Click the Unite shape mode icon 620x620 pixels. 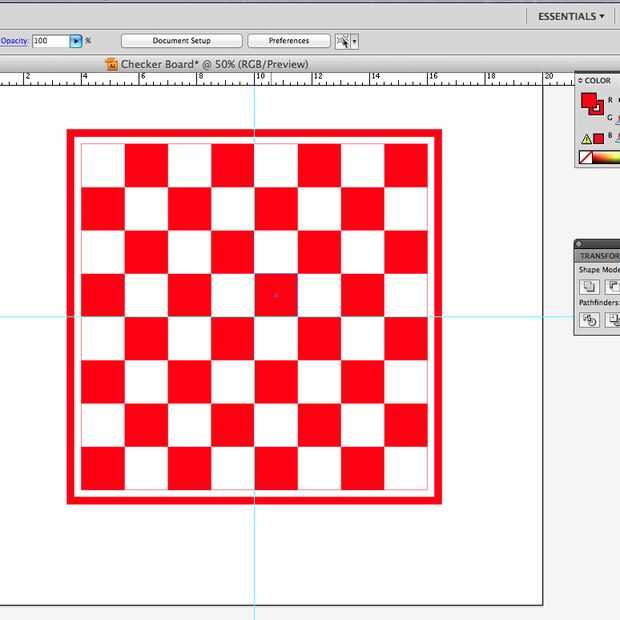590,287
